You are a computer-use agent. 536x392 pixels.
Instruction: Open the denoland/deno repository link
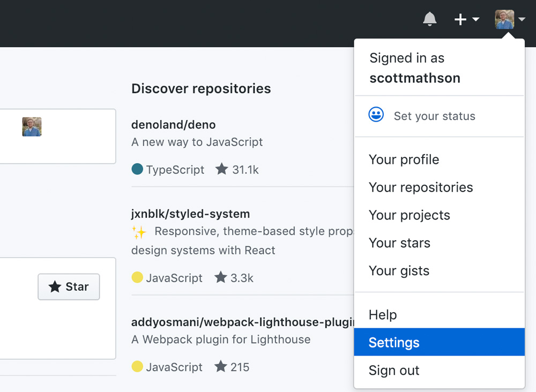pos(173,125)
